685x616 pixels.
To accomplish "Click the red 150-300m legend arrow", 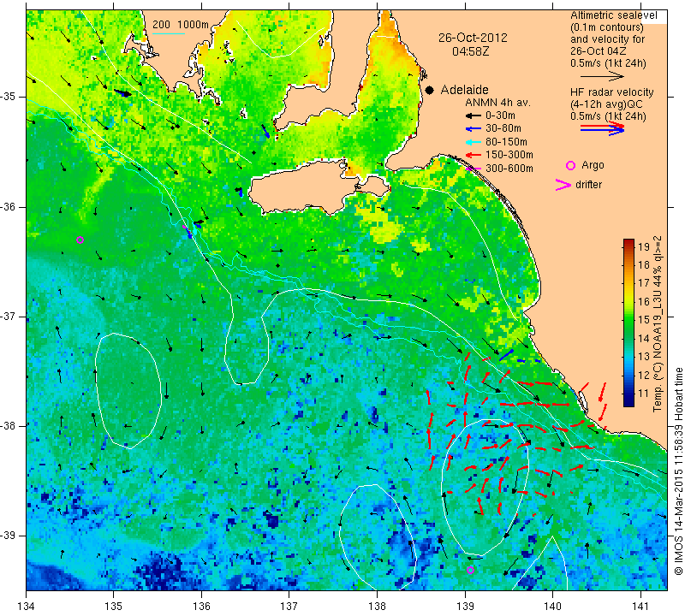I will (472, 155).
